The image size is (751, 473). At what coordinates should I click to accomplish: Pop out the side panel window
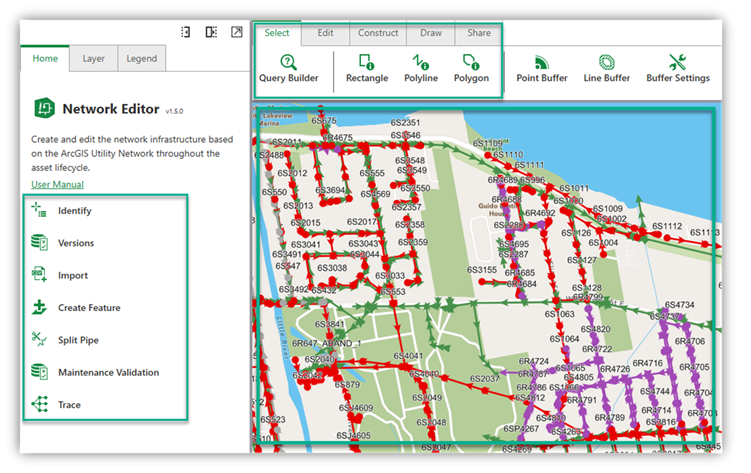tap(237, 32)
